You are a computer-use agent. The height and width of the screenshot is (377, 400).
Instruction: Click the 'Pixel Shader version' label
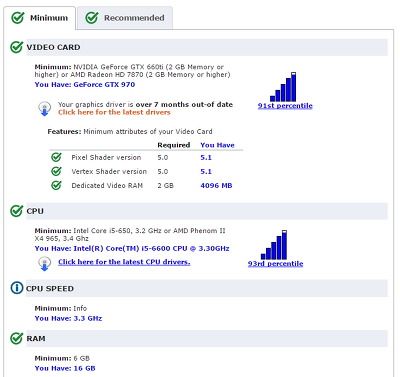coord(106,157)
